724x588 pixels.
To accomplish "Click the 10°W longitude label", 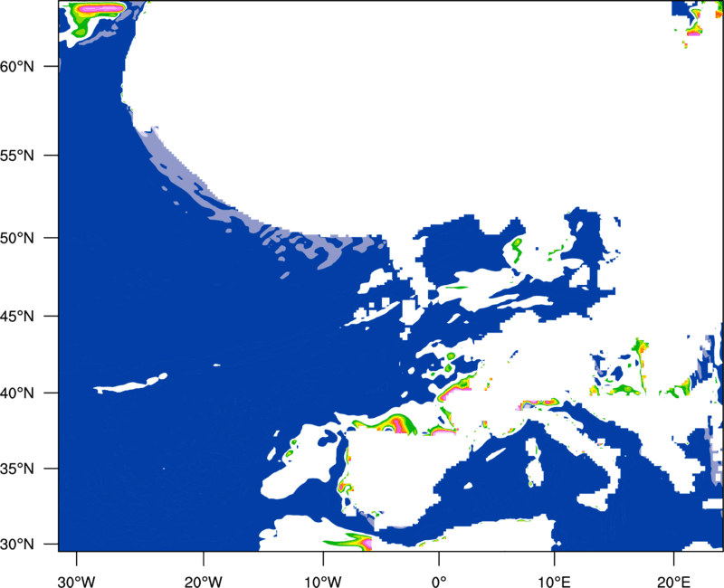I will (323, 582).
